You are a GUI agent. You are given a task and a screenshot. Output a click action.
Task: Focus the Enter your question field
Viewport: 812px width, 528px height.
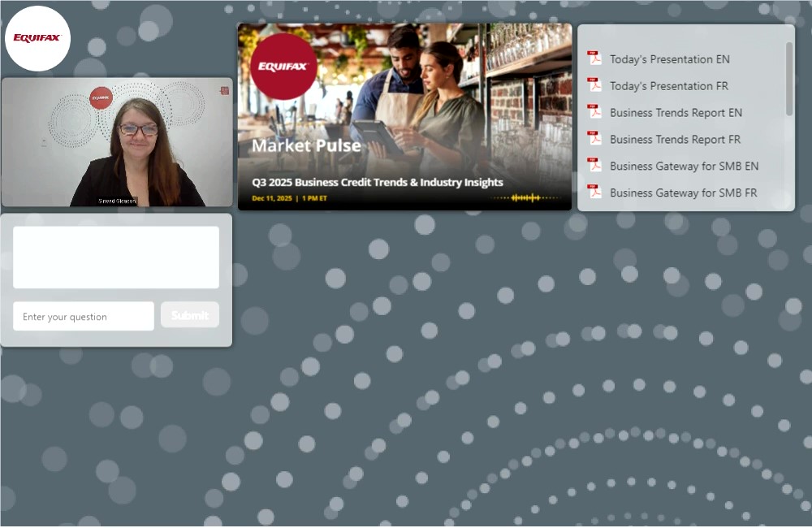pos(84,317)
